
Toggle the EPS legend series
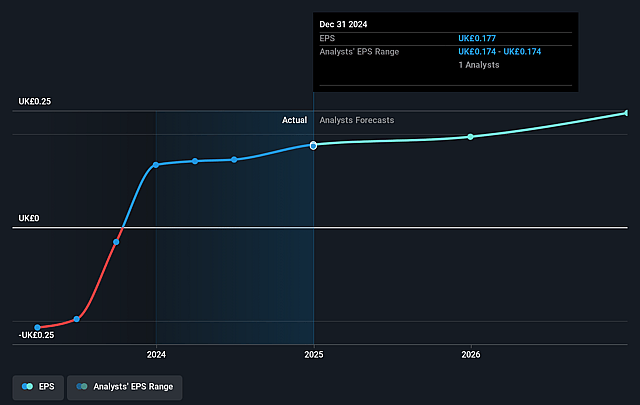click(x=38, y=387)
